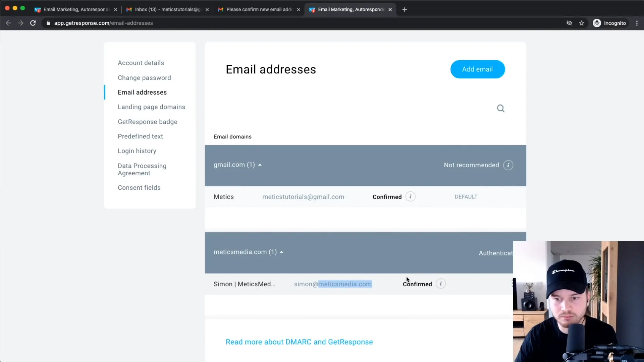Close the active Email Marketing tab
Viewport: 644px width, 362px height.
coord(390,10)
